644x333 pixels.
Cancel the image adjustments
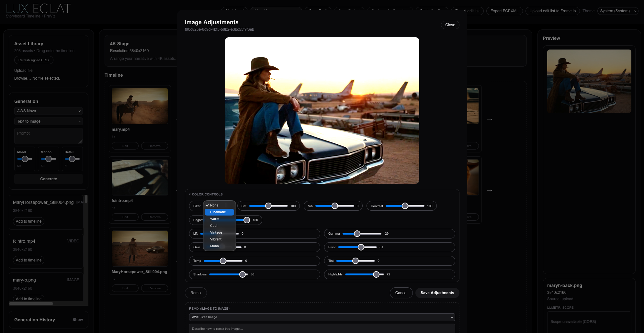coord(401,293)
